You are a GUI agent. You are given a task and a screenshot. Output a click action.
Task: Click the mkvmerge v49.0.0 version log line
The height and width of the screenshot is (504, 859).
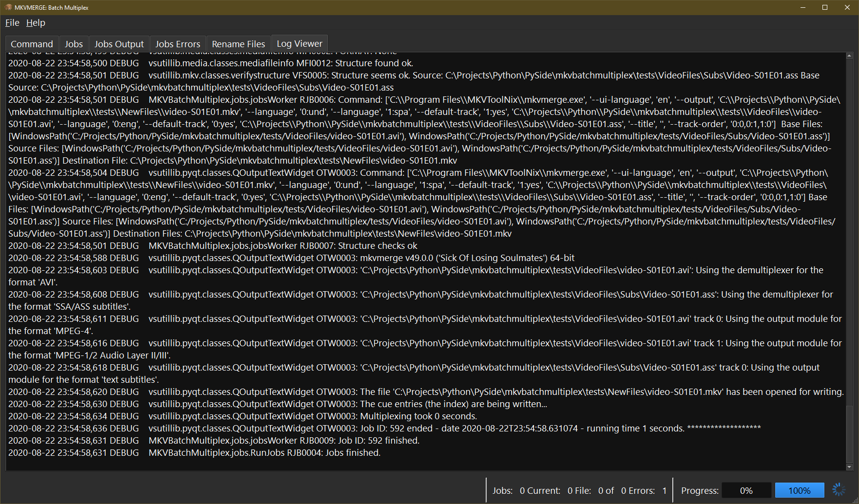pyautogui.click(x=291, y=258)
